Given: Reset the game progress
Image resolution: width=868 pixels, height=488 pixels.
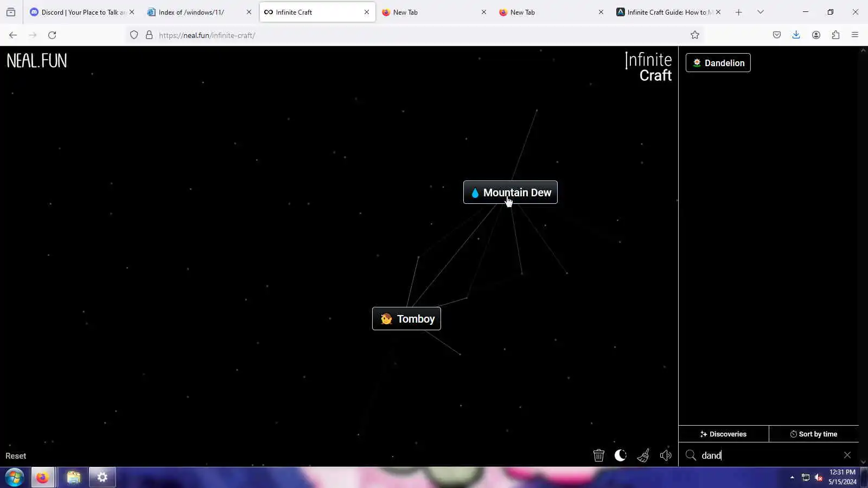Looking at the screenshot, I should click(x=16, y=456).
